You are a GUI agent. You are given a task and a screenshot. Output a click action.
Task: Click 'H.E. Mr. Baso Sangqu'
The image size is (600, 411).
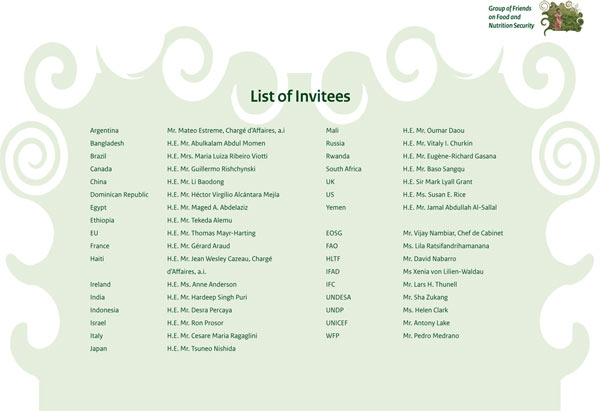434,169
